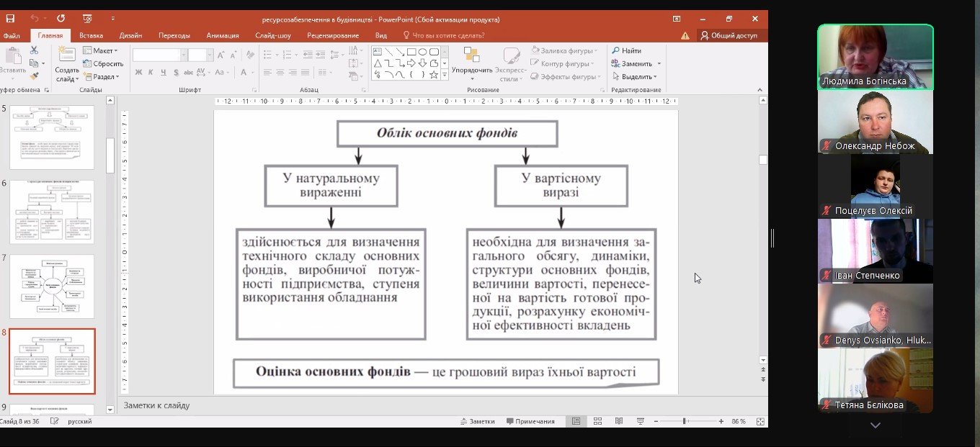Click the Сбросить reset button
This screenshot has height=447, width=980.
[x=103, y=63]
